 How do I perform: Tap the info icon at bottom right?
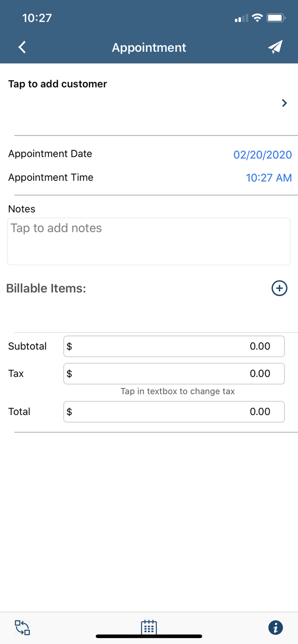[276, 627]
